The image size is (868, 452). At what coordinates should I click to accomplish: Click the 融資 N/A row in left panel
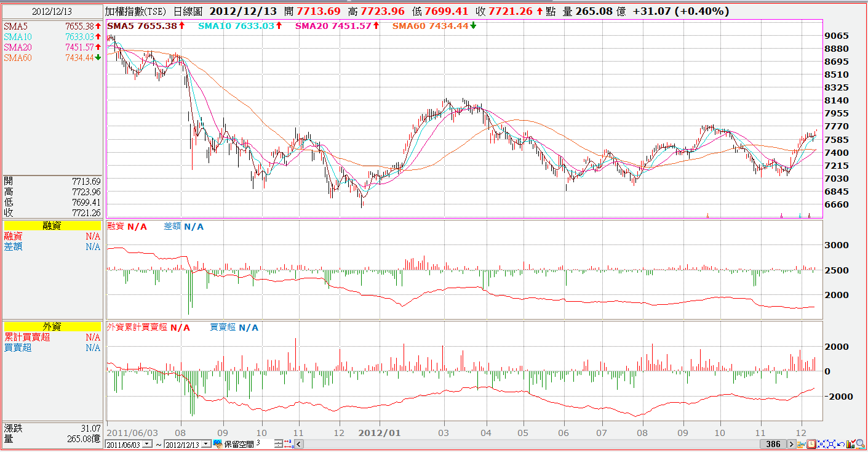[x=52, y=236]
